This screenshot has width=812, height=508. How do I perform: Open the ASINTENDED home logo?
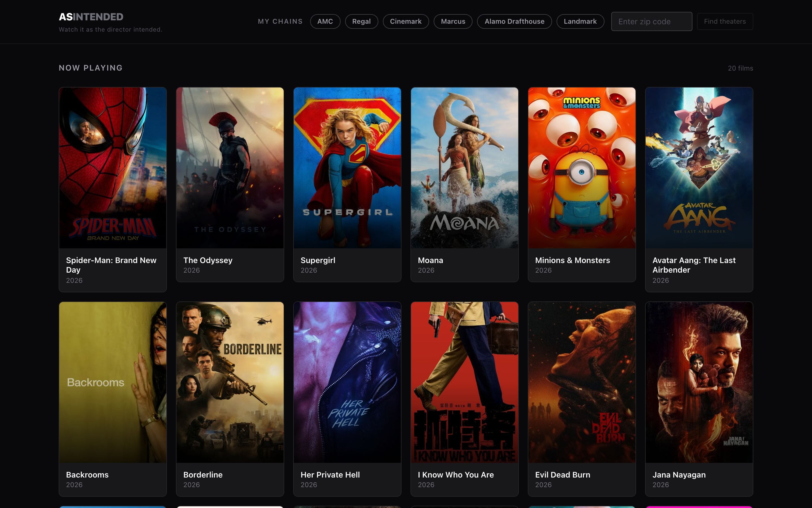pos(91,17)
